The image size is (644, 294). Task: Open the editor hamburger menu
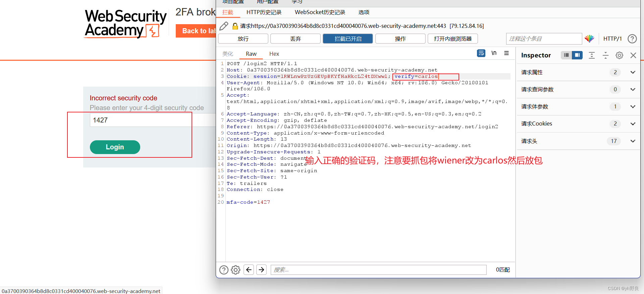point(506,53)
